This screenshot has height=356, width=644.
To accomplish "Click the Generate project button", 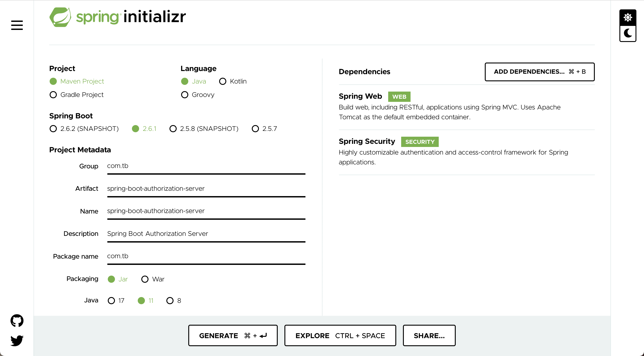I will coord(233,335).
